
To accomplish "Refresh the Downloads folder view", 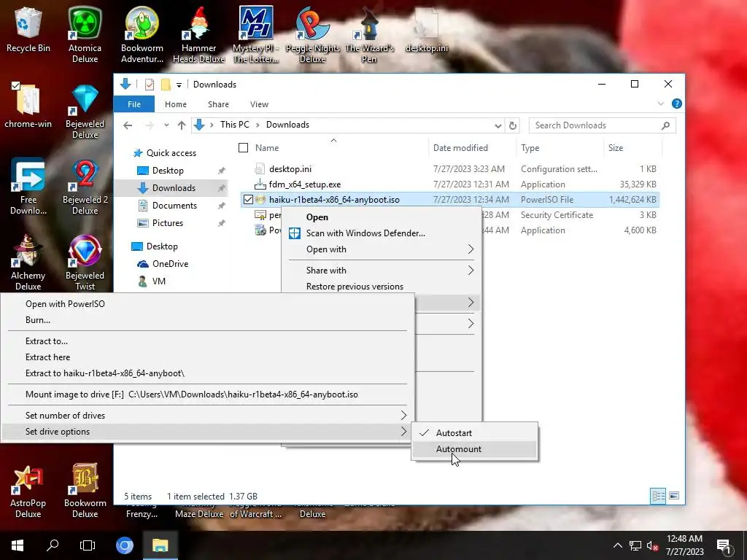I will pos(513,125).
